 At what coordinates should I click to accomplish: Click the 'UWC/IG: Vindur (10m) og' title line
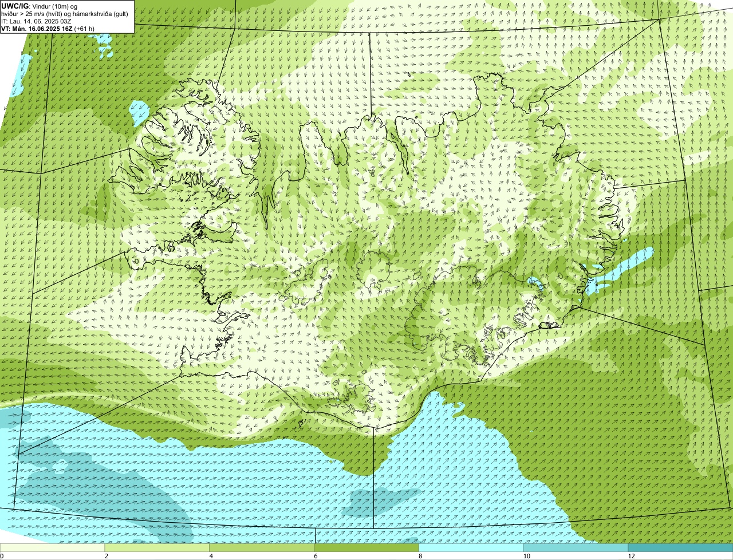click(x=39, y=6)
